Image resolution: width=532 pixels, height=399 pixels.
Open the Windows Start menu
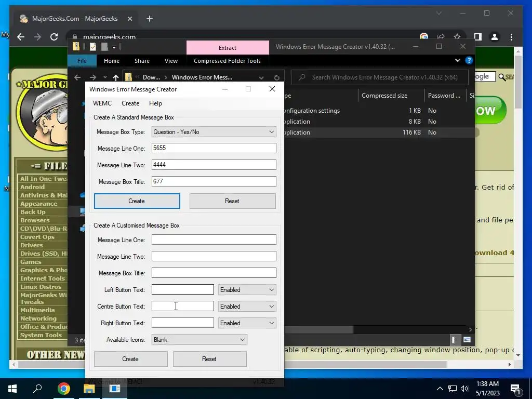12,389
